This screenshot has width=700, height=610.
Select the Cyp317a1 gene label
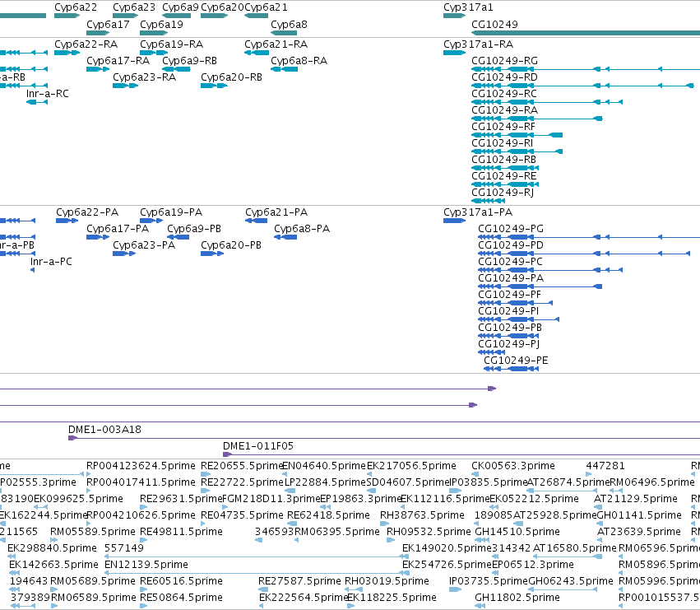click(x=468, y=7)
